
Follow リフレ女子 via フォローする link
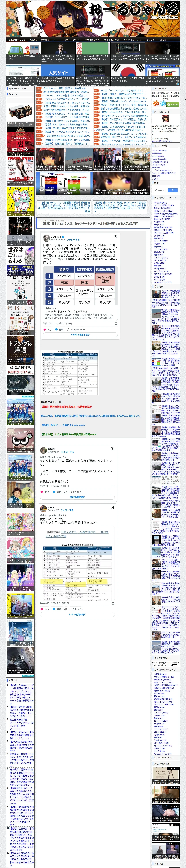pos(73,240)
